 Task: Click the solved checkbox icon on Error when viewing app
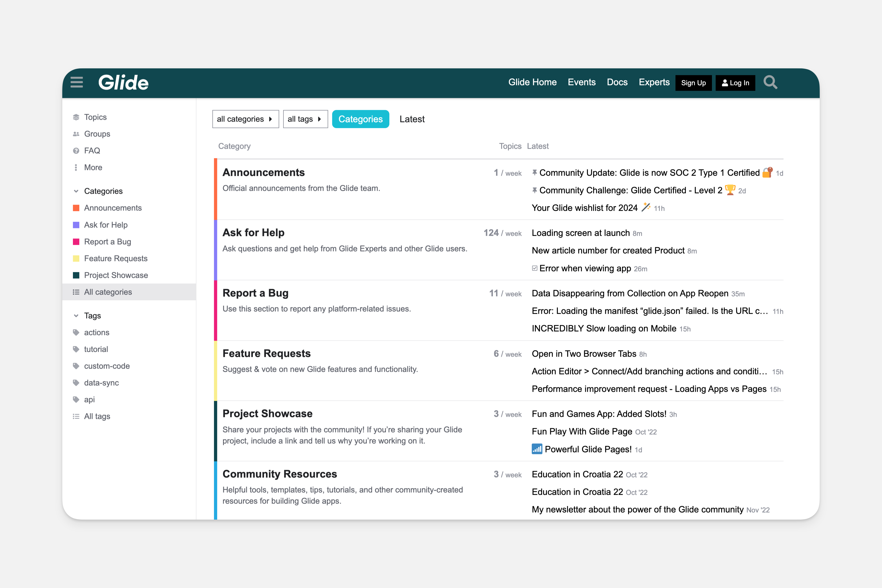click(534, 268)
